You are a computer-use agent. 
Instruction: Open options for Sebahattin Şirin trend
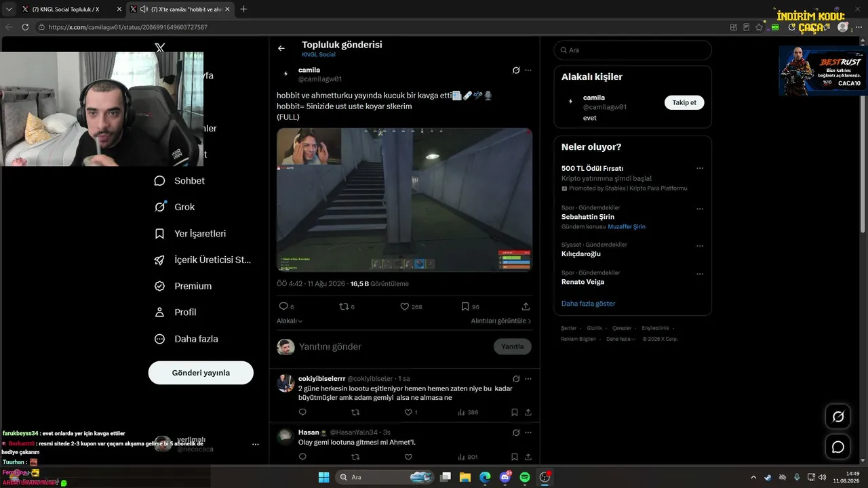tap(700, 209)
